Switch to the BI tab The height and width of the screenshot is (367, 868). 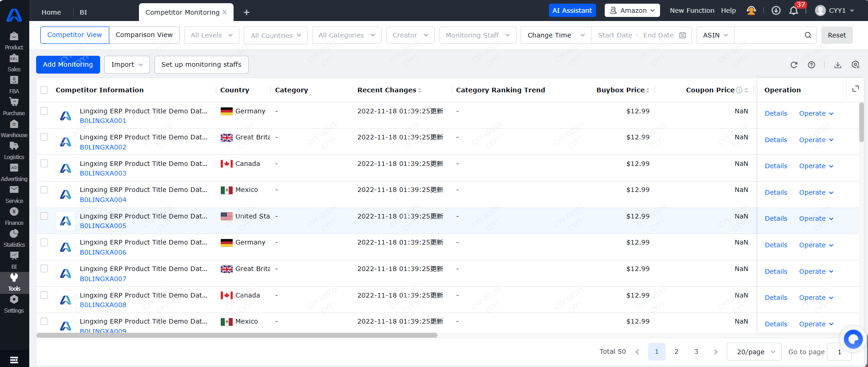click(x=83, y=12)
